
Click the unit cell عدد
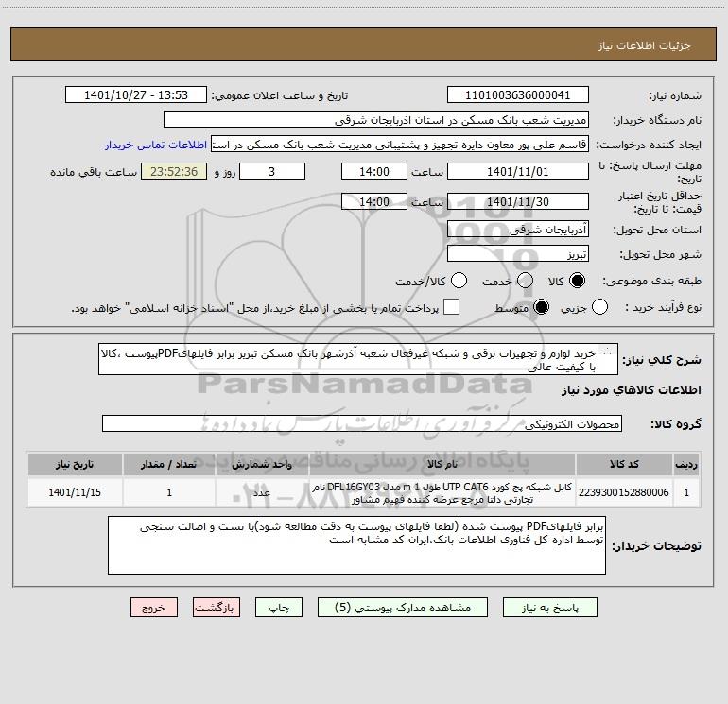(x=262, y=492)
